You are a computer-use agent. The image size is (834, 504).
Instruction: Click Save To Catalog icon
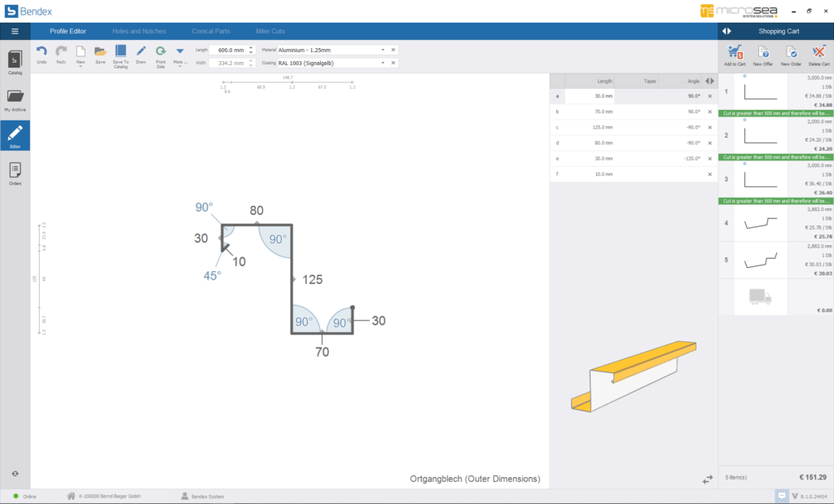(121, 51)
